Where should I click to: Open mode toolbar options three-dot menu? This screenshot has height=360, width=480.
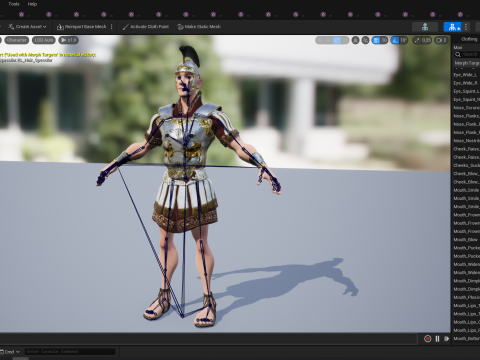tap(466, 27)
